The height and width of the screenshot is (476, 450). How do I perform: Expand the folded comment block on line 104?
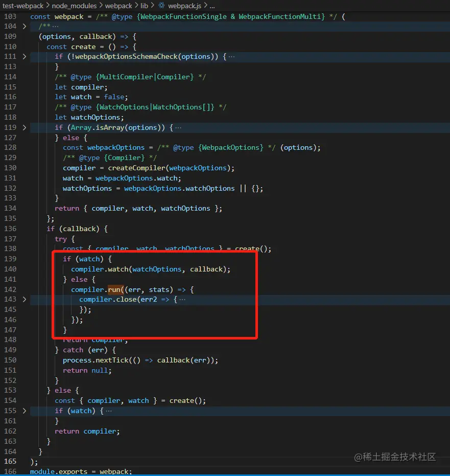[24, 26]
